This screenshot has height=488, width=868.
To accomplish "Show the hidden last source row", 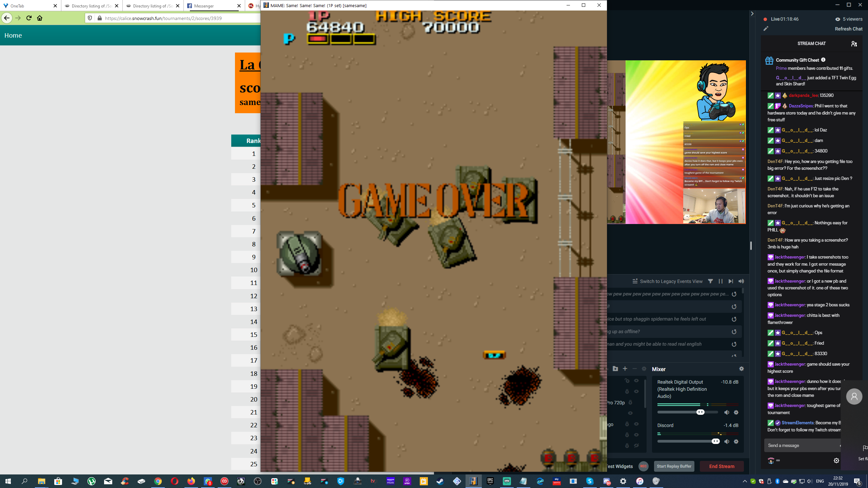I will coord(636,446).
